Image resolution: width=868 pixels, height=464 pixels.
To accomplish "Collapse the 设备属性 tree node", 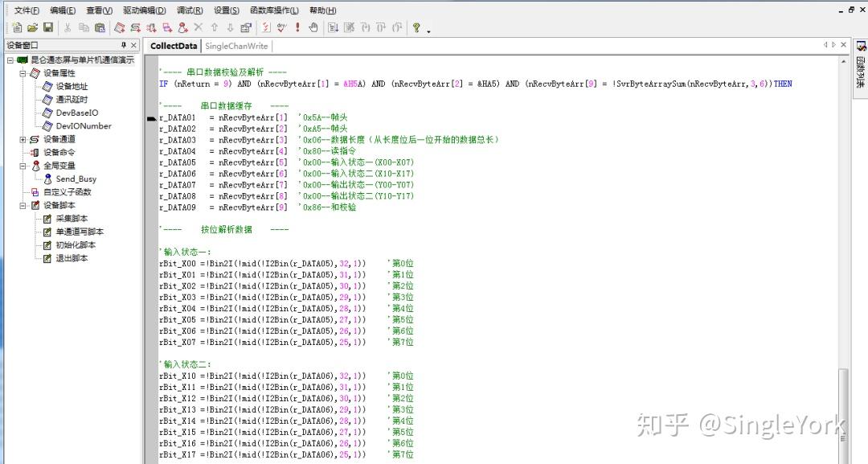I will [23, 73].
